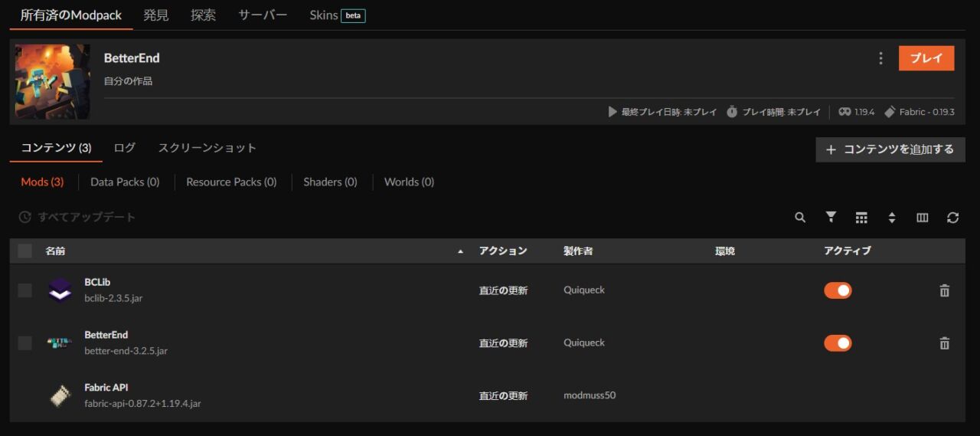Viewport: 980px width, 436px height.
Task: Select the Resource Packs (0) filter
Action: click(x=231, y=182)
